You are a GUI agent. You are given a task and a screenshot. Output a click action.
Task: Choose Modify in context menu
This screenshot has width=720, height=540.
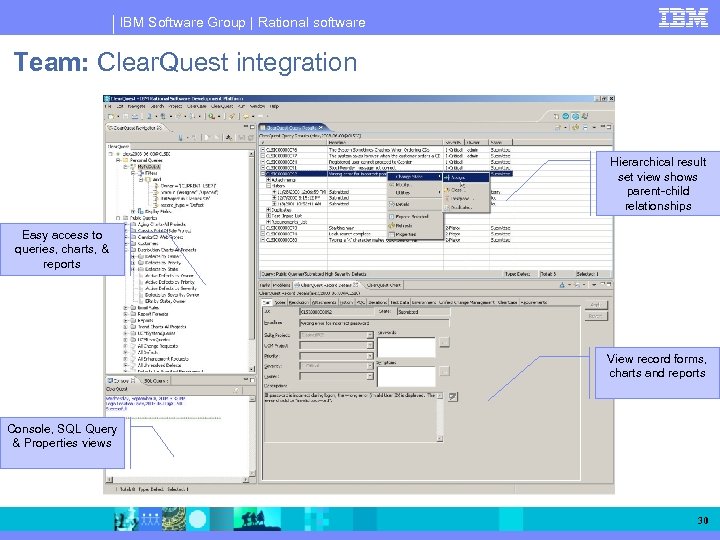click(415, 185)
